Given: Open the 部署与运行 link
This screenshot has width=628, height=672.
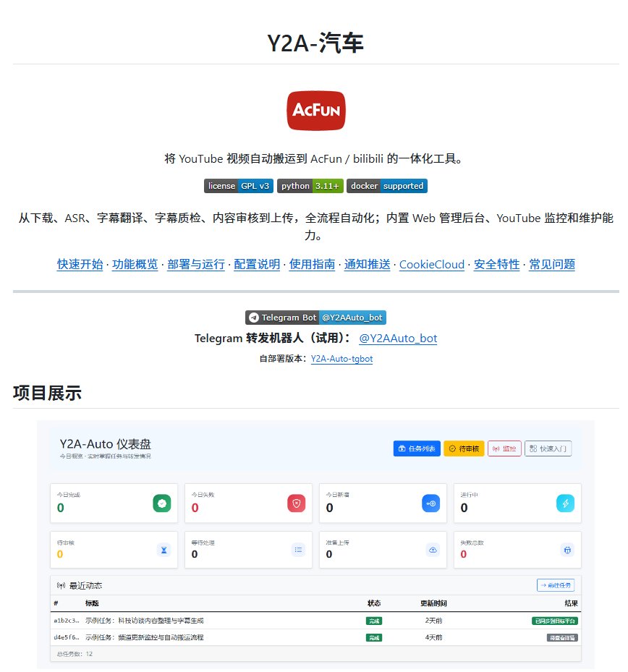Looking at the screenshot, I should [x=196, y=265].
